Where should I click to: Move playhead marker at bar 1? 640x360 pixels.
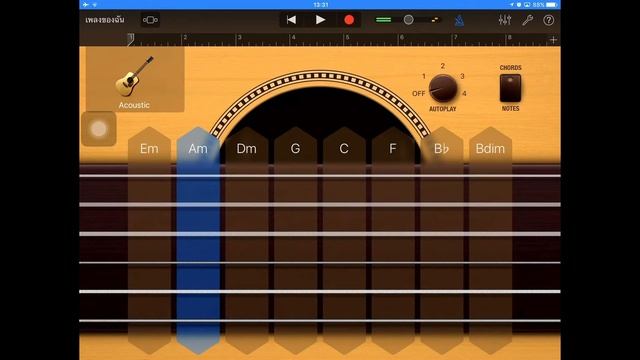click(130, 39)
